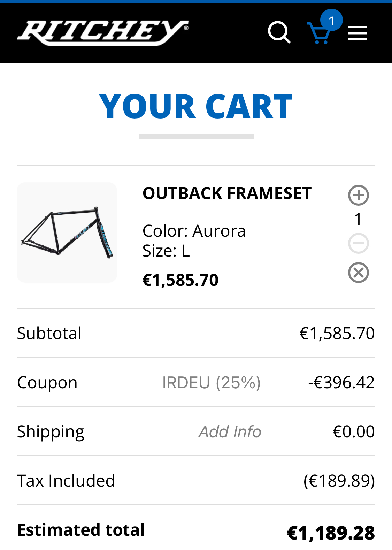
Task: Open the Outback Frameset product thumbnail
Action: [x=67, y=232]
